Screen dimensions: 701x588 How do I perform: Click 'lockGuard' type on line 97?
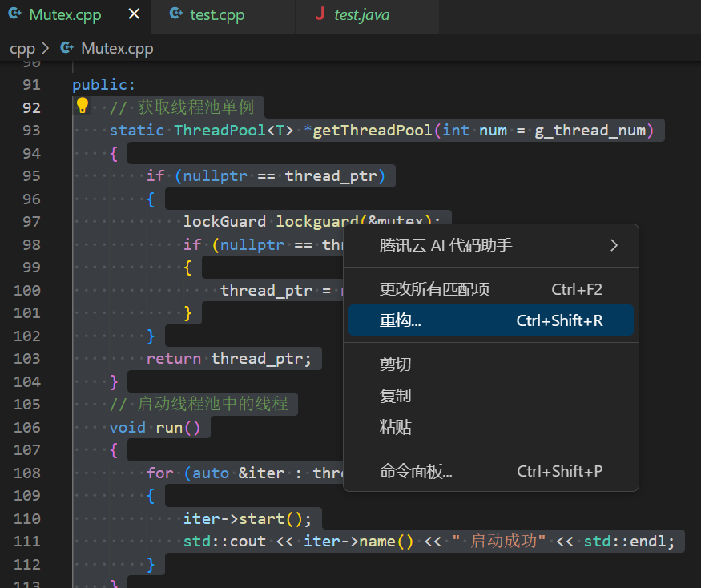[x=225, y=221]
